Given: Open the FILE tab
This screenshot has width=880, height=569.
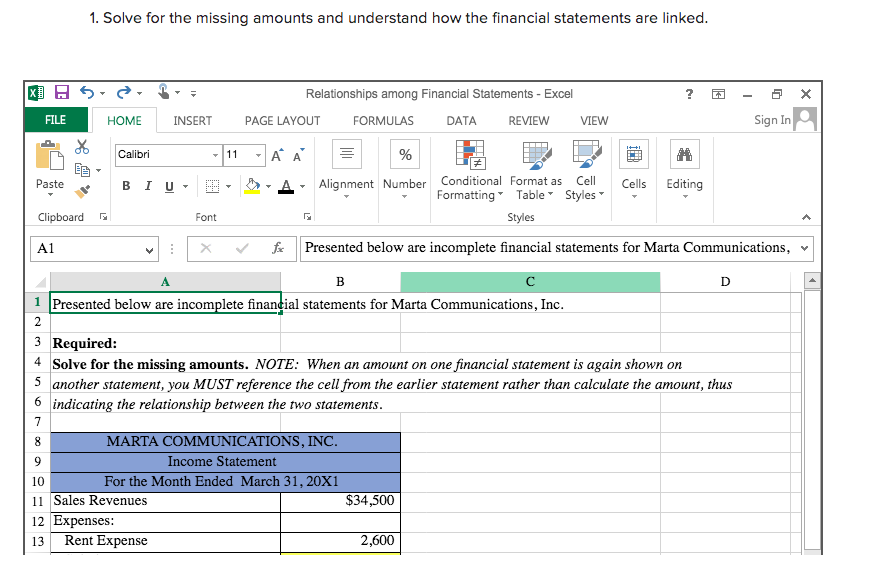Looking at the screenshot, I should (56, 120).
